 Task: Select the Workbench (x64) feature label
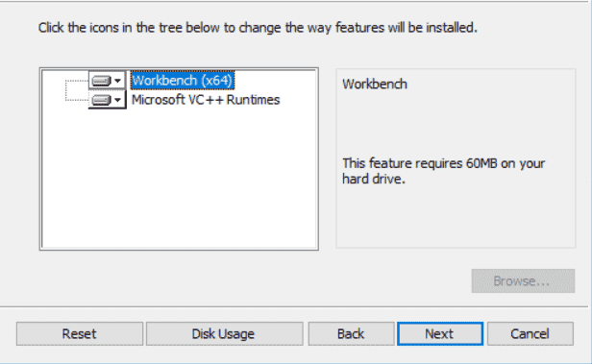point(183,81)
